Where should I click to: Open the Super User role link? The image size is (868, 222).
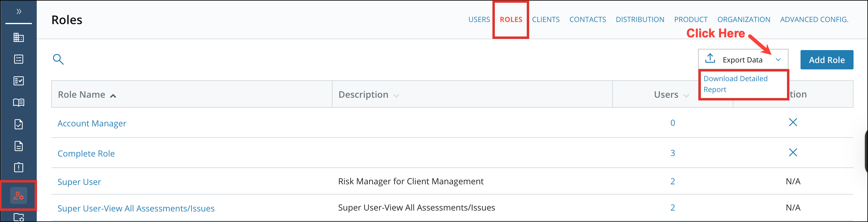tap(79, 182)
